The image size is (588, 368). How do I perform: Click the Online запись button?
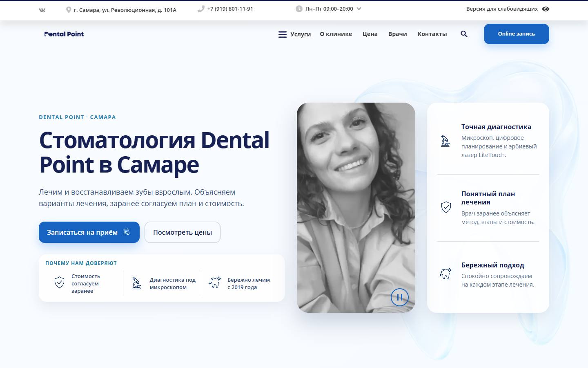(x=516, y=34)
